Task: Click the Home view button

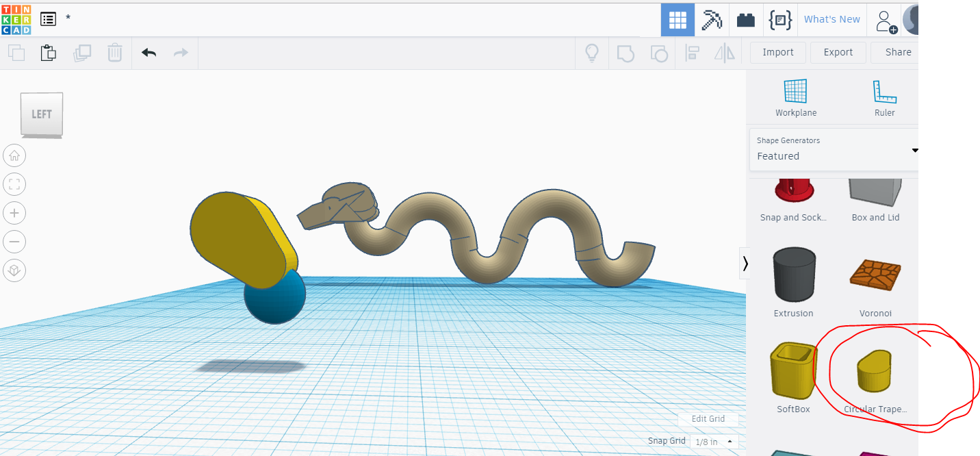Action: click(14, 155)
